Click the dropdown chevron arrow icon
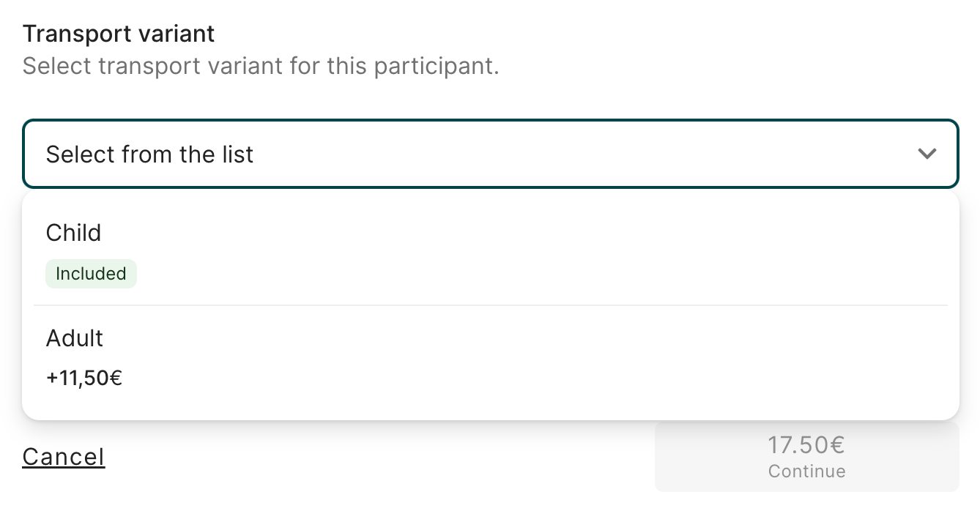This screenshot has height=511, width=980. tap(927, 154)
